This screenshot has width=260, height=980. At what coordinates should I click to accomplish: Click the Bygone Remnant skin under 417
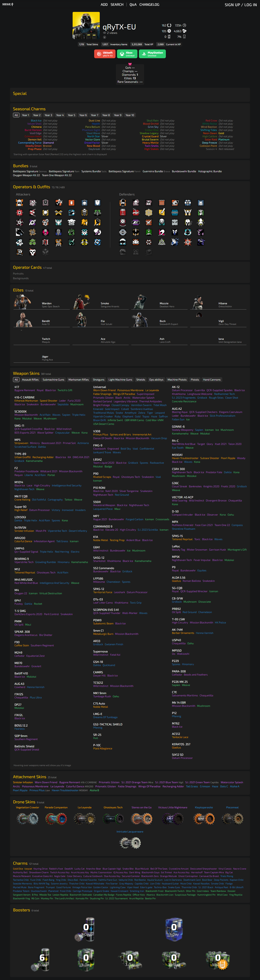tap(25, 390)
